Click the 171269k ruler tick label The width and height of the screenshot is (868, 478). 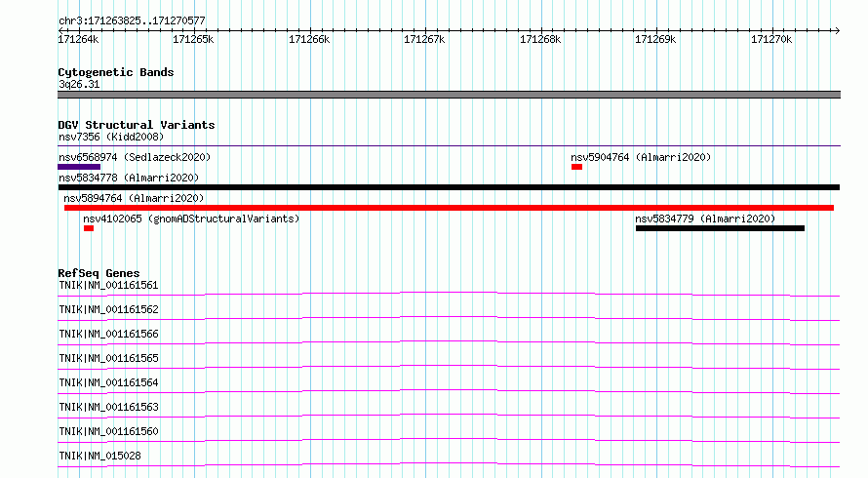(x=655, y=39)
